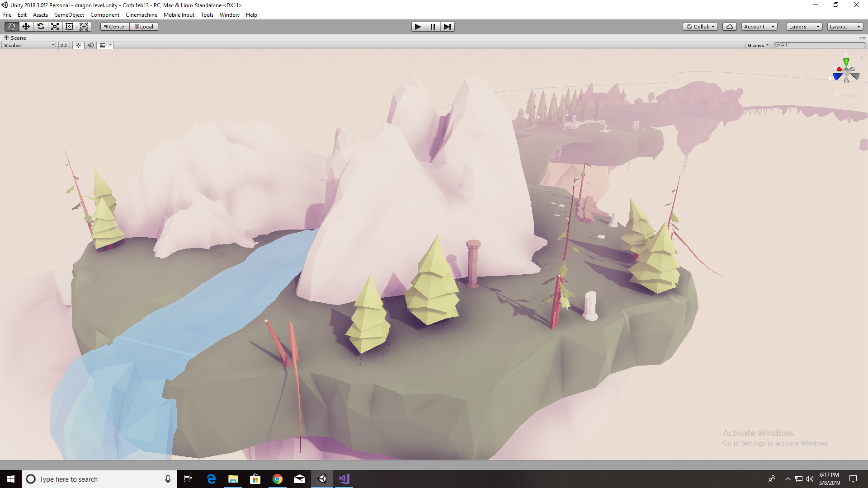This screenshot has height=488, width=868.
Task: Open the Layers dropdown
Action: click(804, 27)
